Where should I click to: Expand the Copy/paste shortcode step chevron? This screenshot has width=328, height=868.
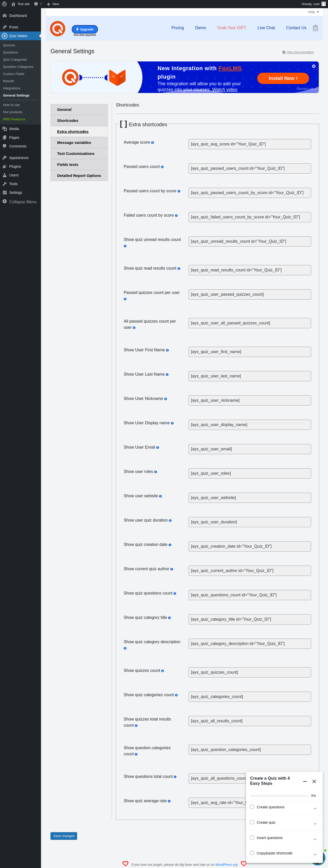point(315,854)
